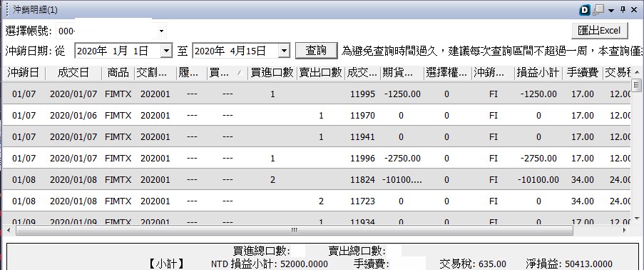Image resolution: width=644 pixels, height=270 pixels.
Task: Sort by 沖銷日 column header
Action: (24, 73)
